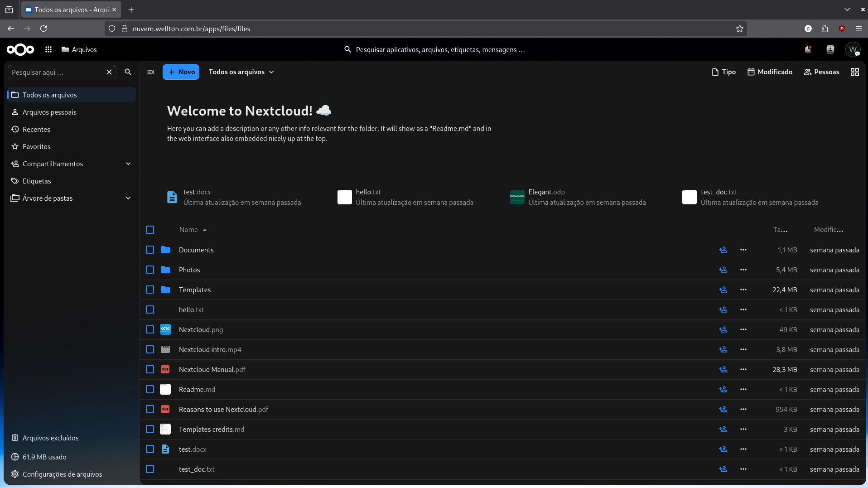
Task: Share test.docx from the file list
Action: (x=723, y=449)
